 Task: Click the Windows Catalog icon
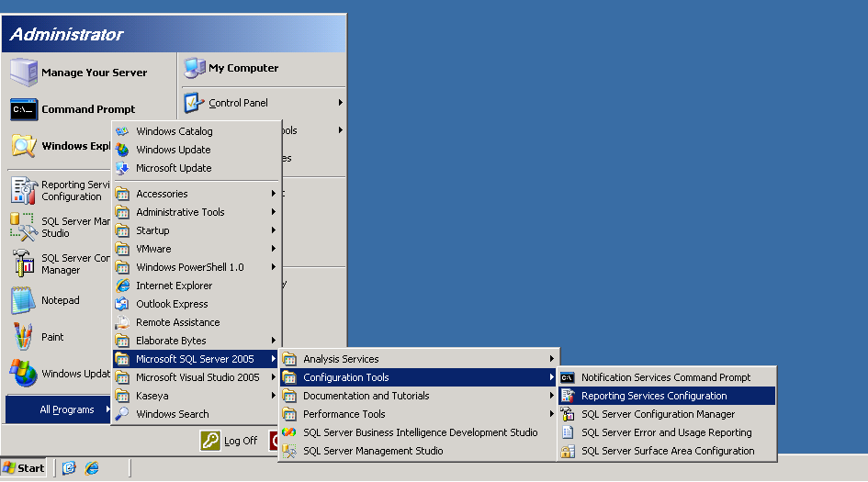click(x=122, y=131)
